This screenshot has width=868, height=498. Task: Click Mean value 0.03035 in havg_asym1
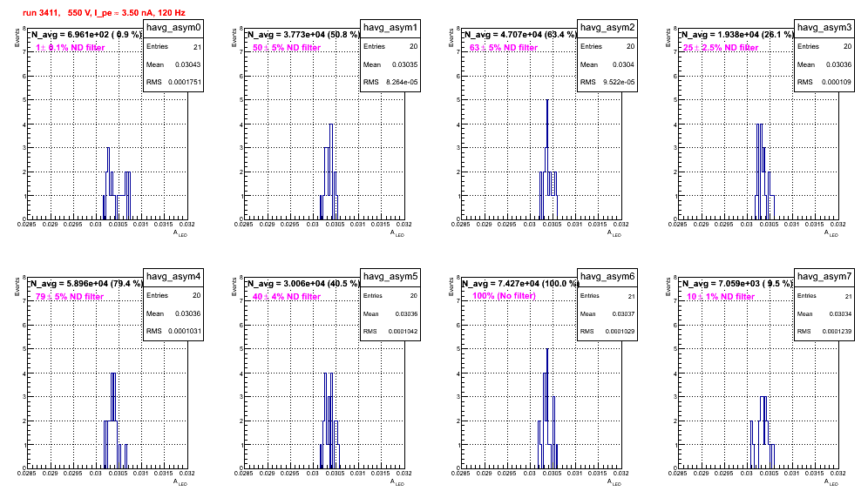click(404, 64)
